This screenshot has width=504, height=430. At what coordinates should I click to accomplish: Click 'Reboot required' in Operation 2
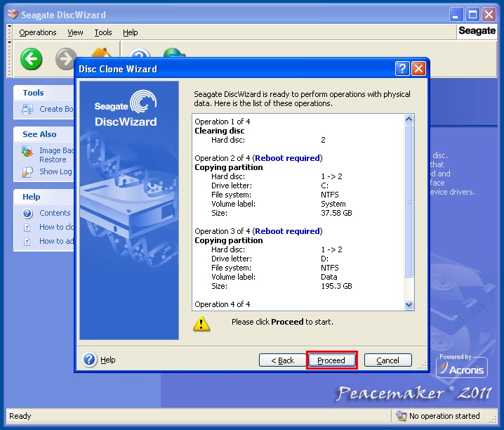[x=287, y=158]
